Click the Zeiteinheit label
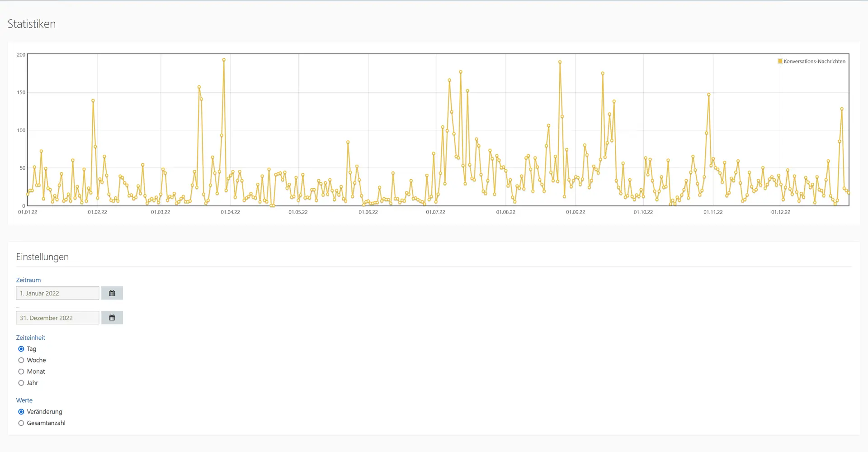The image size is (868, 452). coord(31,338)
